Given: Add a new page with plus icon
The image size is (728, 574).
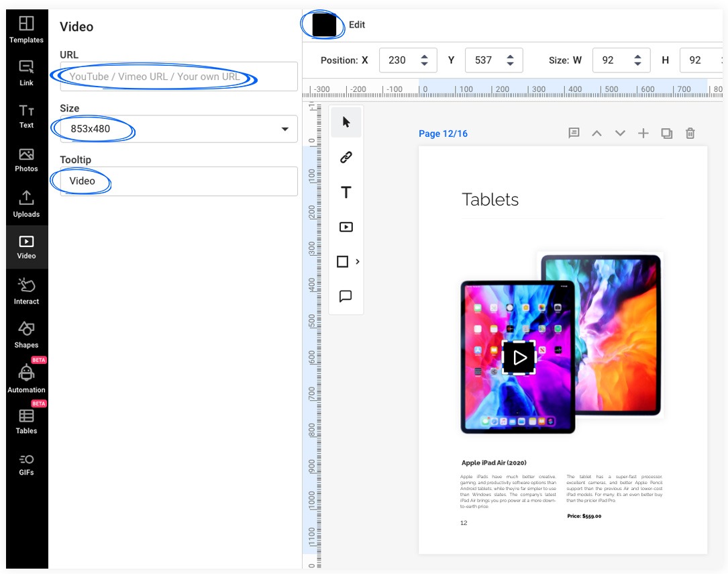Looking at the screenshot, I should (x=643, y=134).
